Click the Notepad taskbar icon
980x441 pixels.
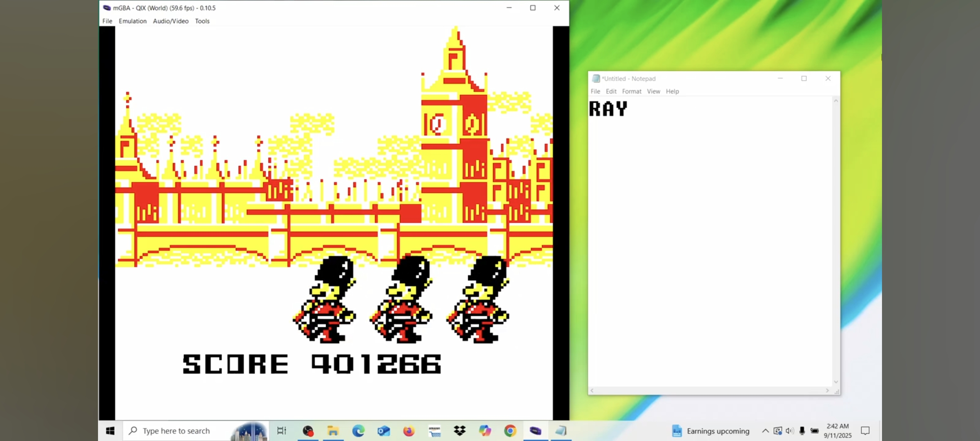click(561, 431)
